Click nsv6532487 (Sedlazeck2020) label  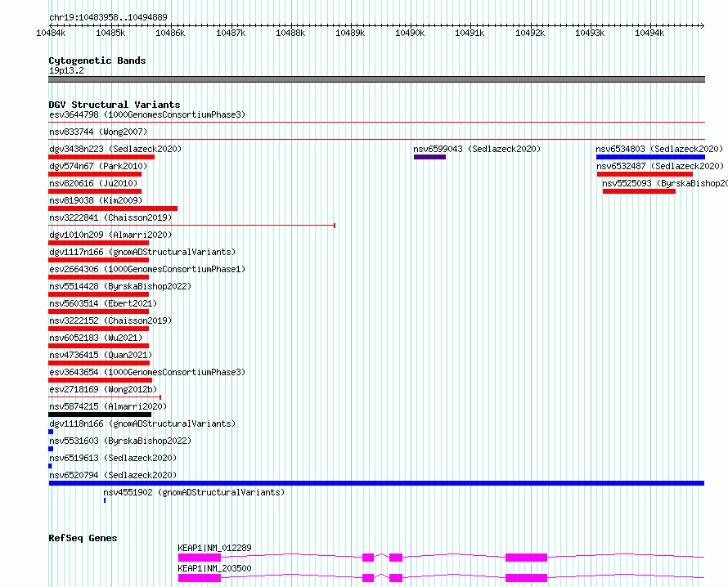[x=660, y=166]
